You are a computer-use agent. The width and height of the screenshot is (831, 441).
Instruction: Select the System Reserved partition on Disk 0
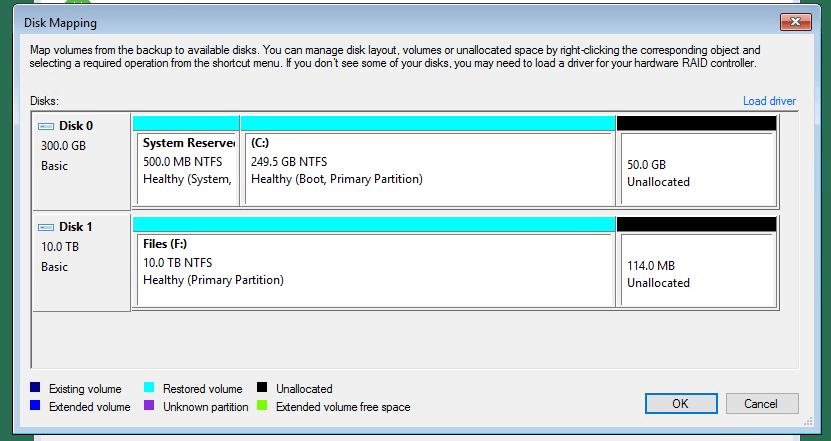[186, 162]
